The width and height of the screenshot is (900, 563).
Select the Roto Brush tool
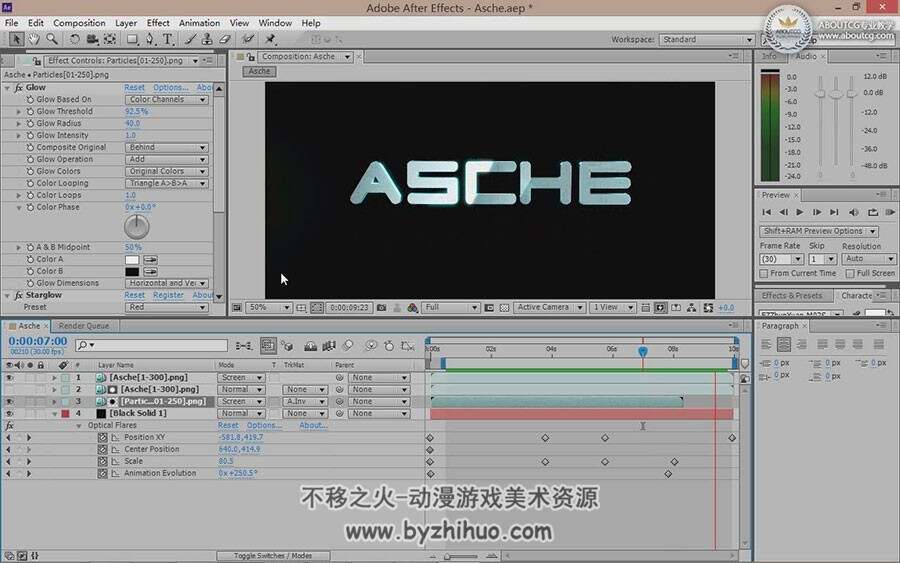coord(248,39)
